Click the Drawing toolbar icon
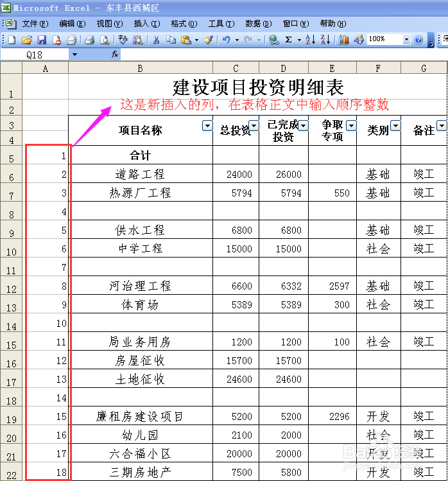The image size is (448, 481). (359, 40)
